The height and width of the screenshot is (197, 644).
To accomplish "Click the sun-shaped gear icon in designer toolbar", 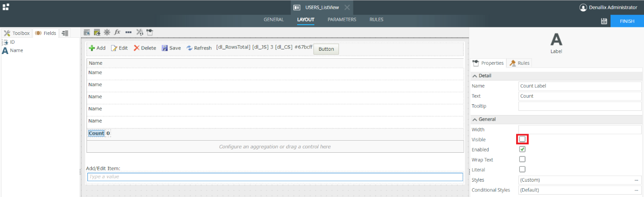I will pyautogui.click(x=107, y=32).
